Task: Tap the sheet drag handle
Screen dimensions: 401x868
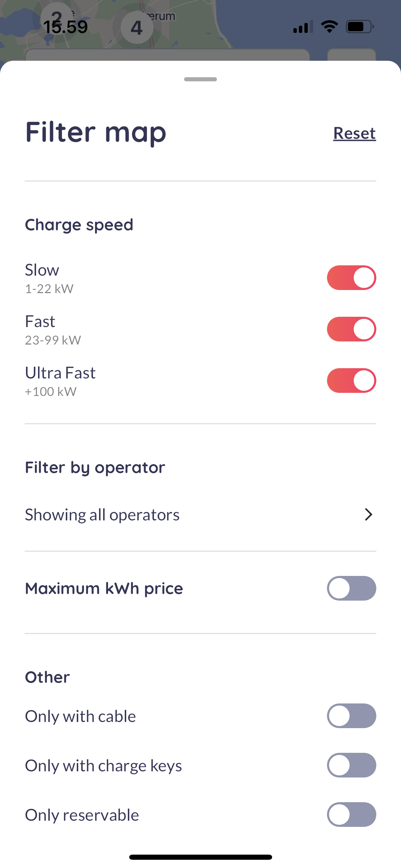Action: pyautogui.click(x=200, y=79)
